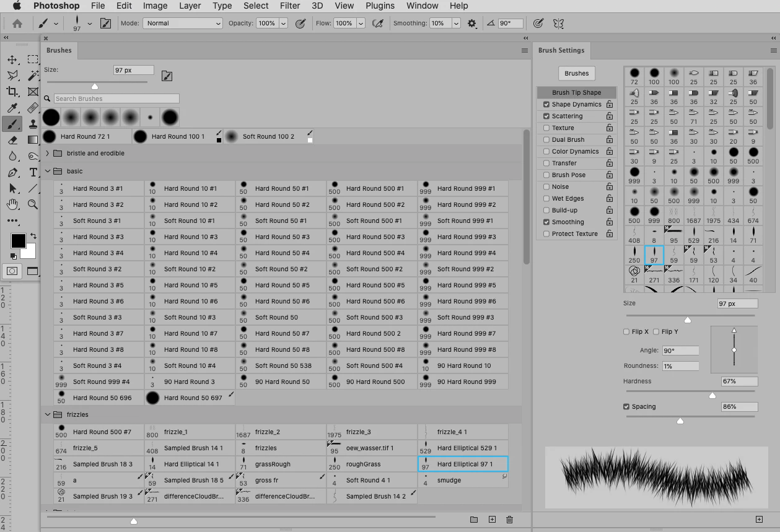
Task: Toggle Flip Y checkbox
Action: tap(656, 332)
